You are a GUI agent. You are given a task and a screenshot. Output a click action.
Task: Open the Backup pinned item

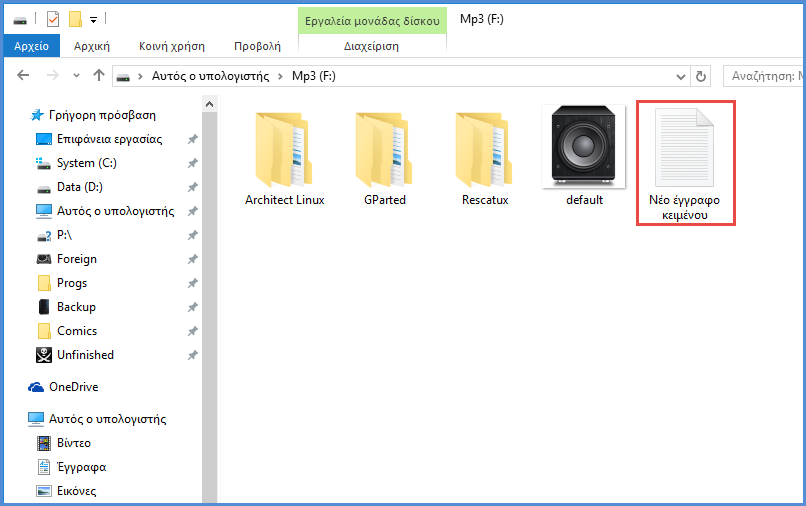tap(76, 307)
